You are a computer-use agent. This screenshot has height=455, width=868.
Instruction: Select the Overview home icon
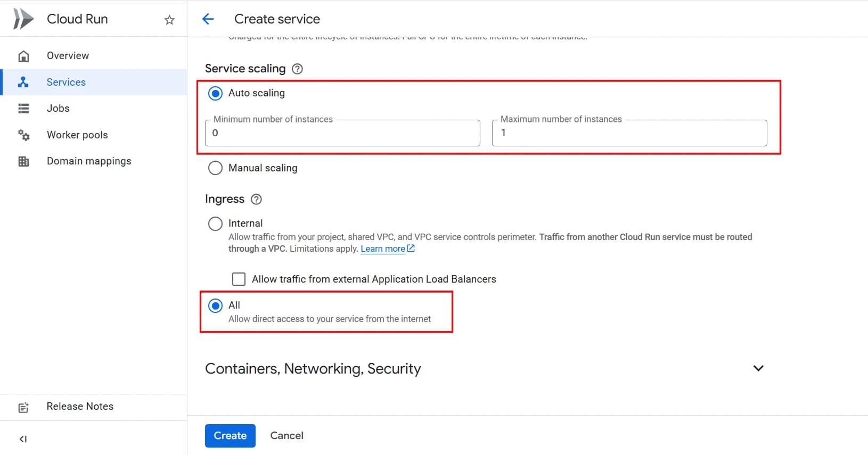coord(23,55)
